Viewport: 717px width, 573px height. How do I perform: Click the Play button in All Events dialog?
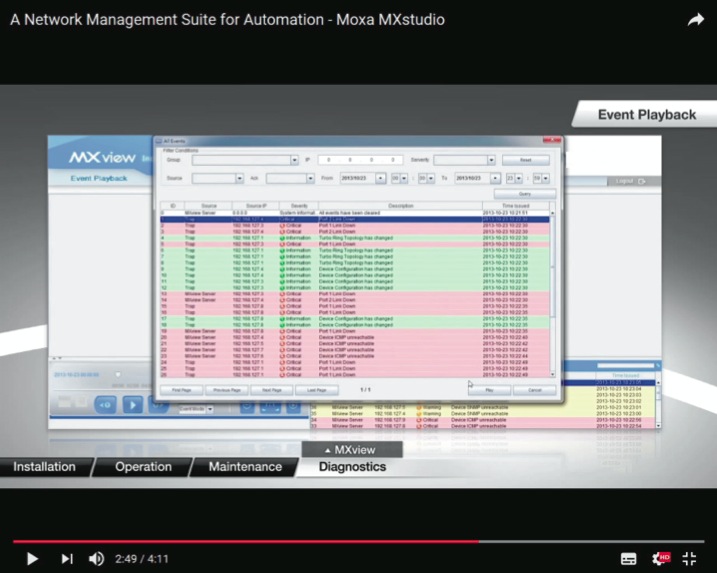489,390
